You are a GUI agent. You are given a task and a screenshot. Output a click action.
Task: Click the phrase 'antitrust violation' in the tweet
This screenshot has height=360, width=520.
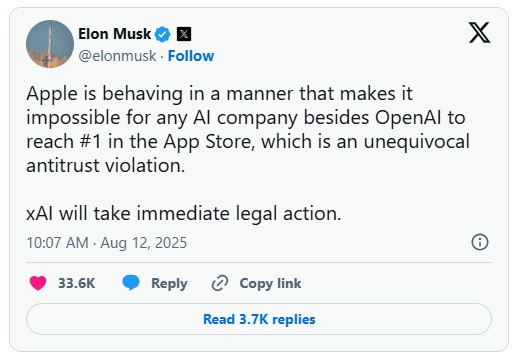tap(104, 165)
